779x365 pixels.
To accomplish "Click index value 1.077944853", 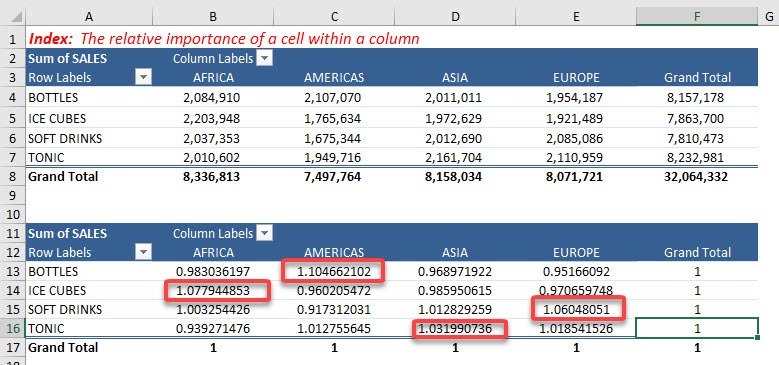I will (x=213, y=291).
